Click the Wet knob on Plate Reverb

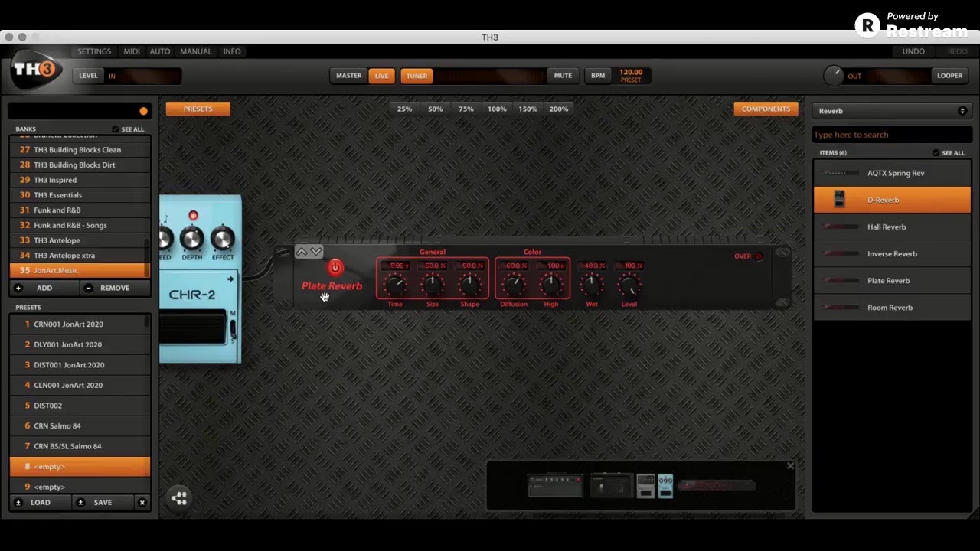(591, 285)
